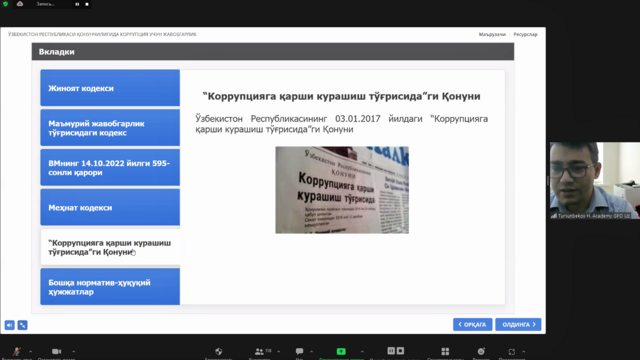Screen dimensions: 640x360
Task: Open the Ресурслар link in the header
Action: 525,34
